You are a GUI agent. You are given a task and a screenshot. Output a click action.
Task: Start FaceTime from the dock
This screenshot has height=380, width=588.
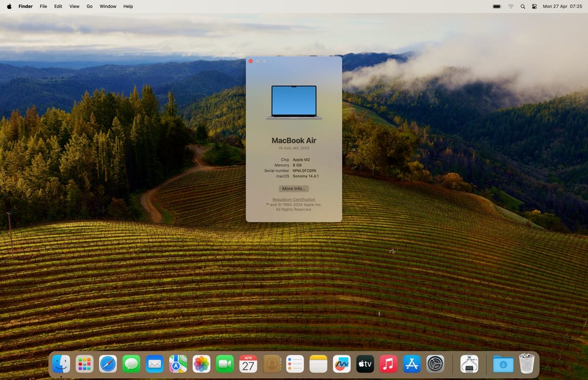tap(225, 364)
